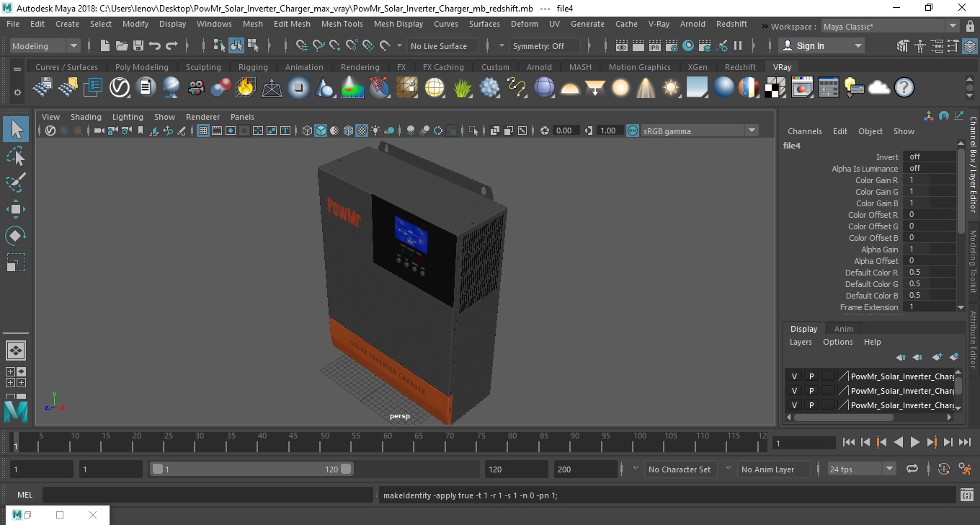Toggle smooth shade all in the viewport toolbar
The image size is (980, 525).
(321, 131)
